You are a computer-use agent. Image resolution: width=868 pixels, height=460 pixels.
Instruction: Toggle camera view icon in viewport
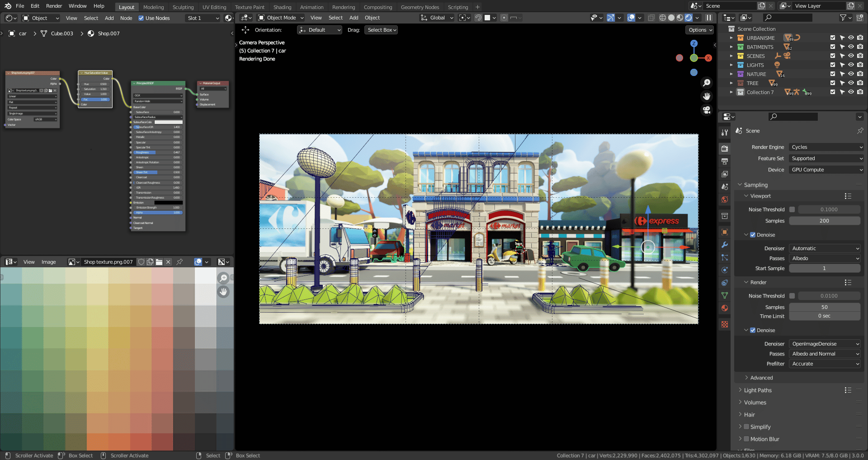pyautogui.click(x=707, y=110)
